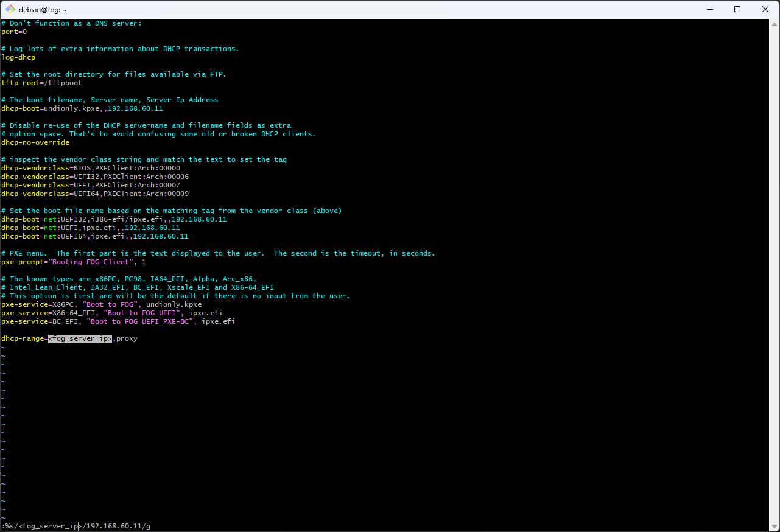Click the '# Disable re-use of the DHCP' comment

(x=146, y=125)
